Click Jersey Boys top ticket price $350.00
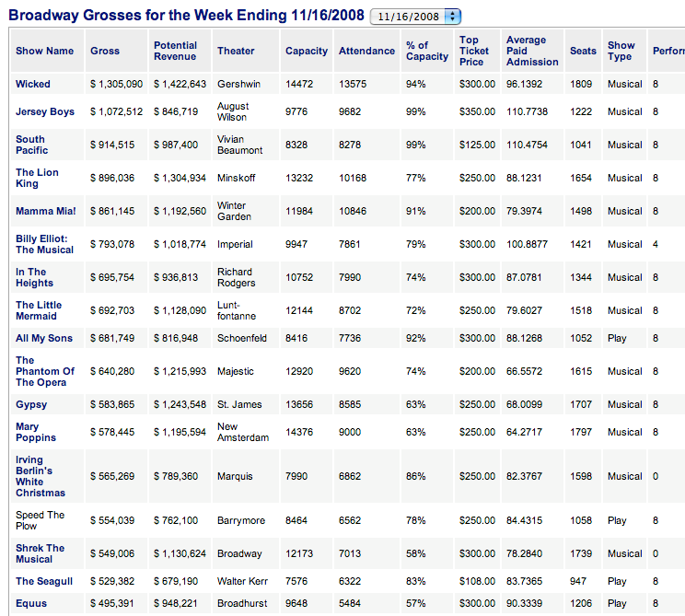This screenshot has width=685, height=616. pos(477,111)
